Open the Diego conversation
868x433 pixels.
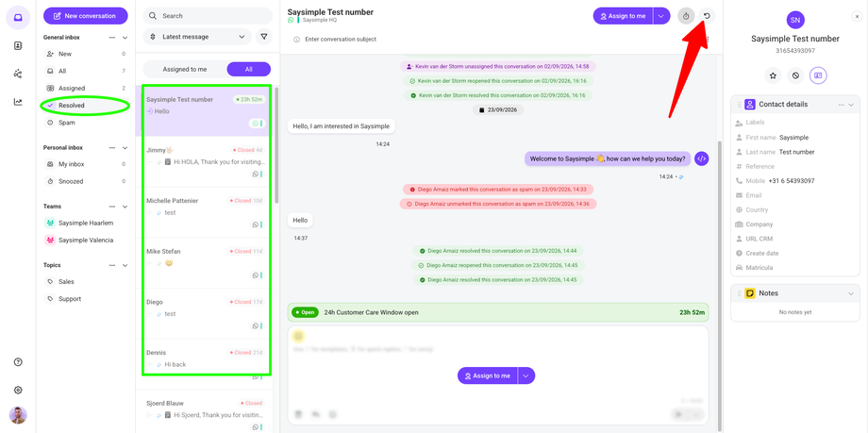[206, 314]
